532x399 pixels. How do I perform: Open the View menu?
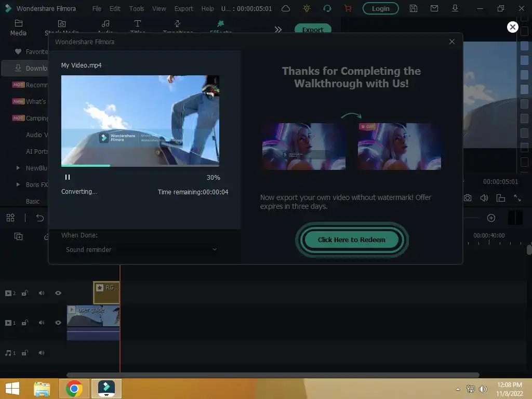click(x=159, y=8)
